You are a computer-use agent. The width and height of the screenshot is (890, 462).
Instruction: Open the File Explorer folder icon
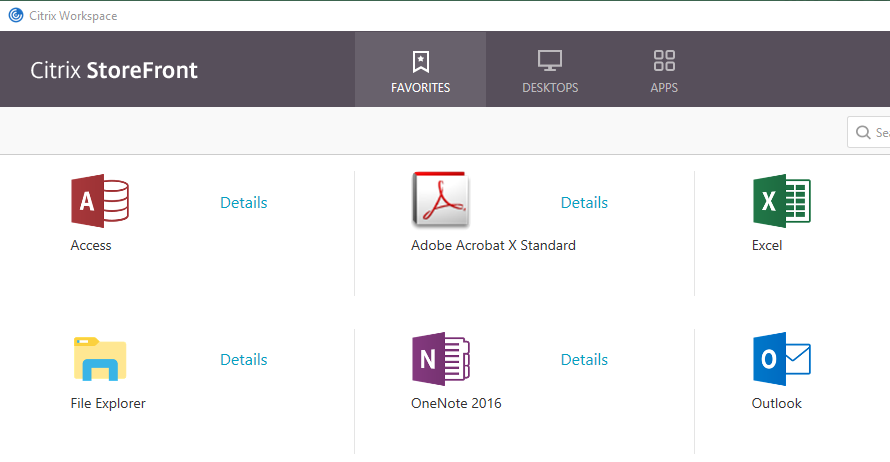click(100, 359)
